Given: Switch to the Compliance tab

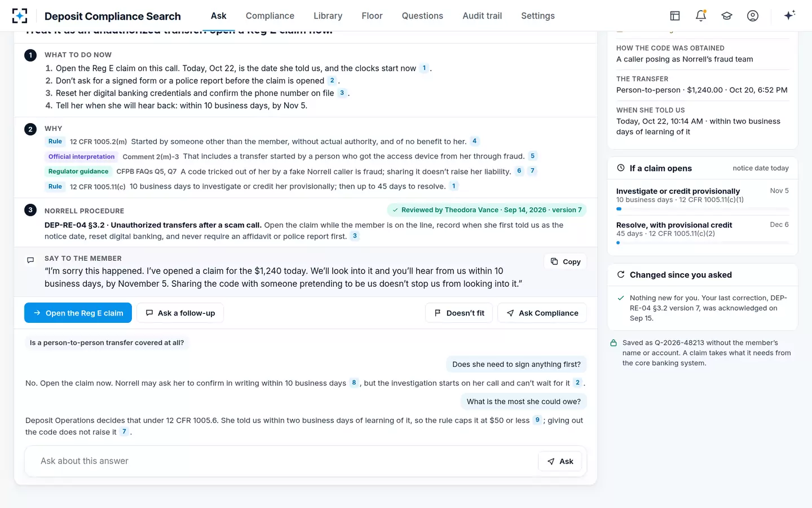Looking at the screenshot, I should (x=270, y=16).
